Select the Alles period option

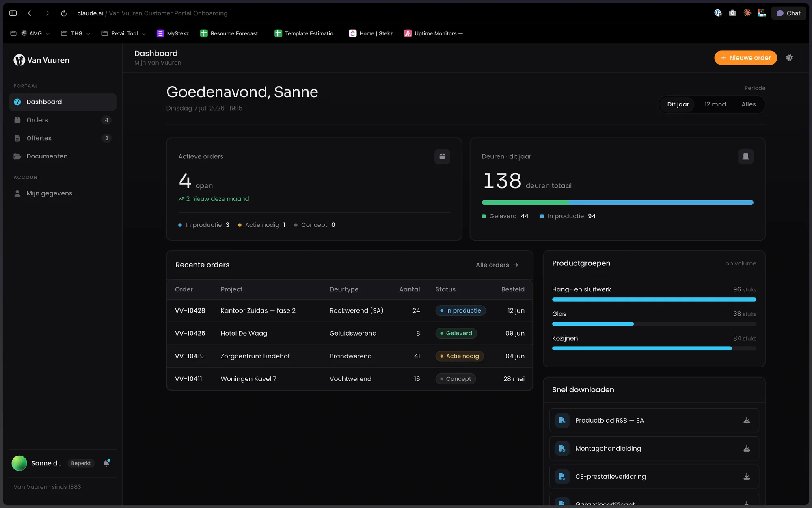point(748,104)
